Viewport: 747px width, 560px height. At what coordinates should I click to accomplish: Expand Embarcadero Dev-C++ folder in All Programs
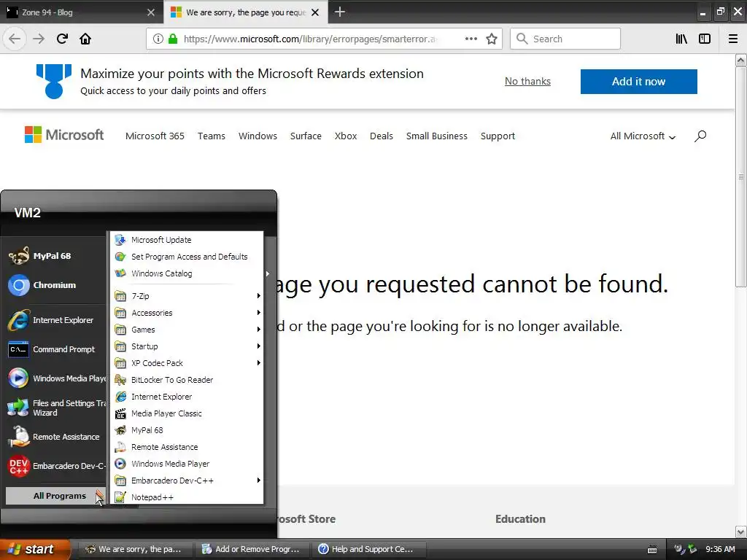click(x=187, y=481)
